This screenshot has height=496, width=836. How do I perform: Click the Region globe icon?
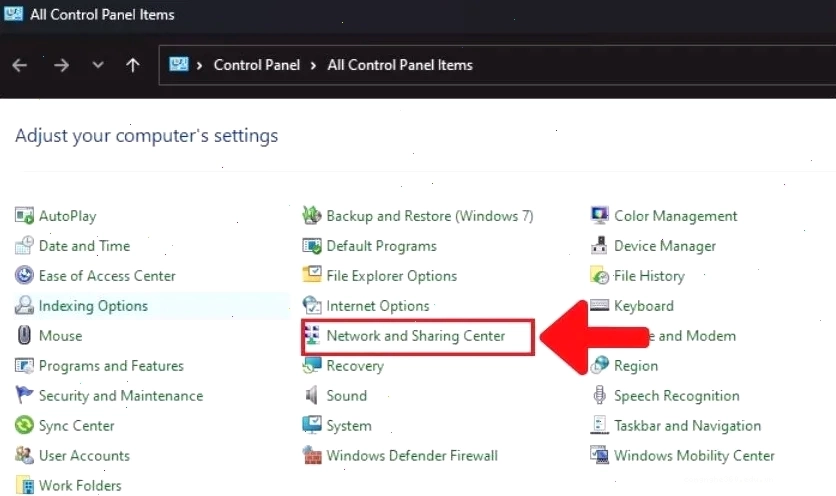click(x=600, y=365)
